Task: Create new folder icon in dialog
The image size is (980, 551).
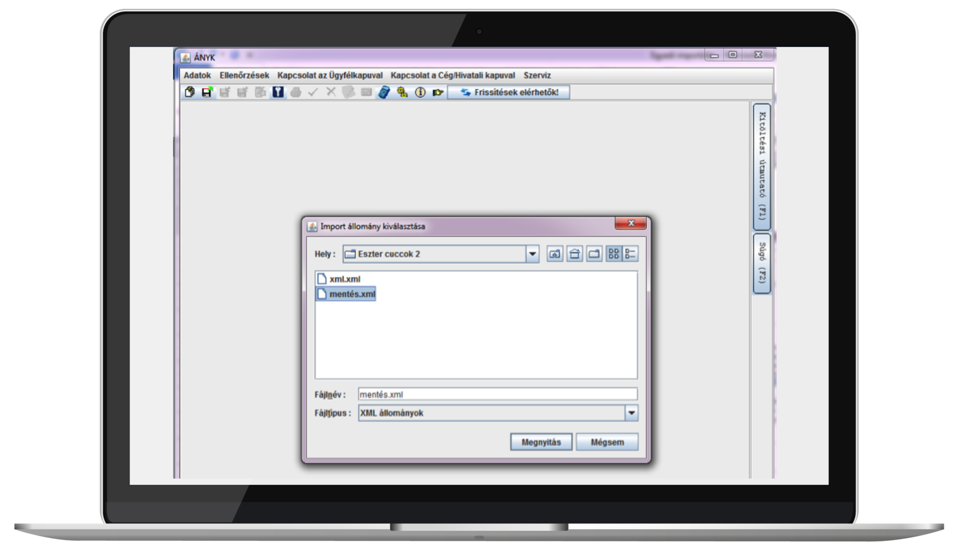Action: pyautogui.click(x=594, y=254)
